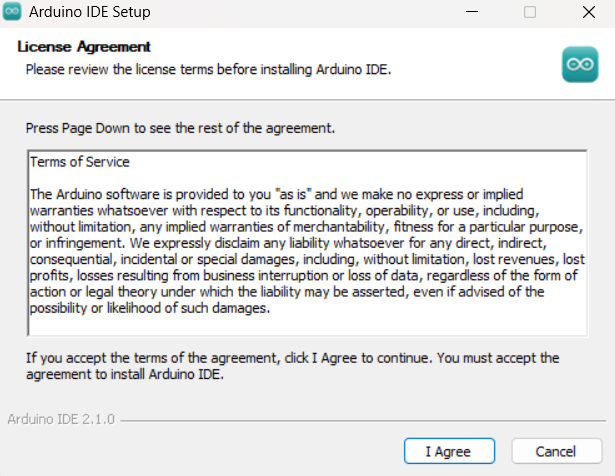
Task: Click the "Please review the license terms" subtitle
Action: (x=207, y=69)
